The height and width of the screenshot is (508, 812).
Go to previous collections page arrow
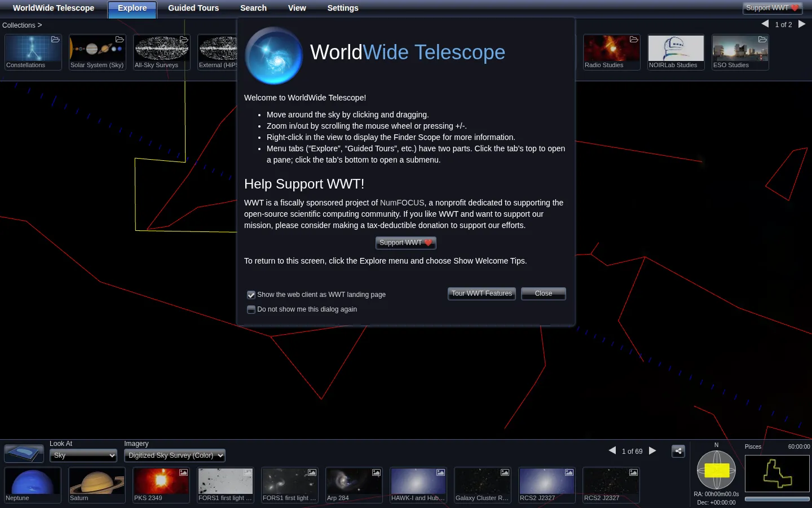point(765,24)
